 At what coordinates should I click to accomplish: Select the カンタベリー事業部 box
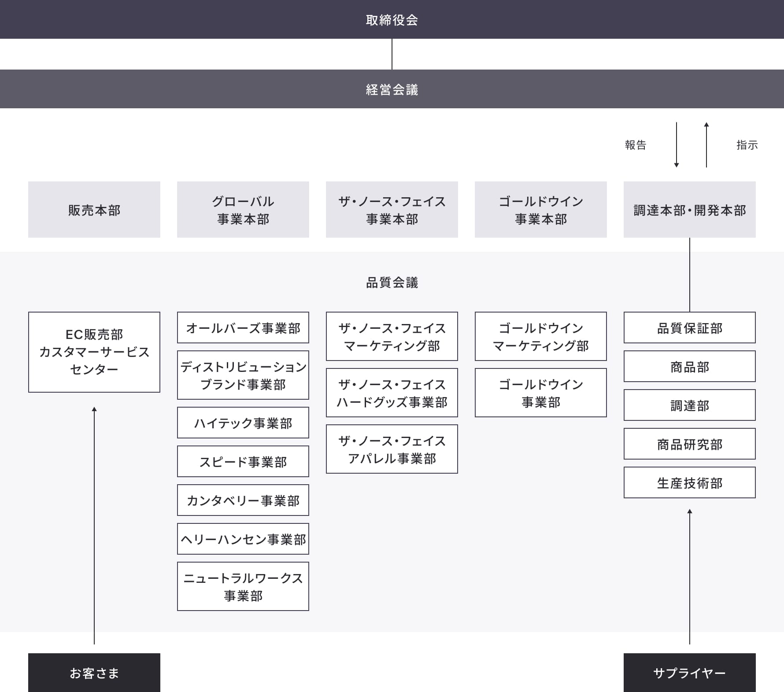point(243,500)
